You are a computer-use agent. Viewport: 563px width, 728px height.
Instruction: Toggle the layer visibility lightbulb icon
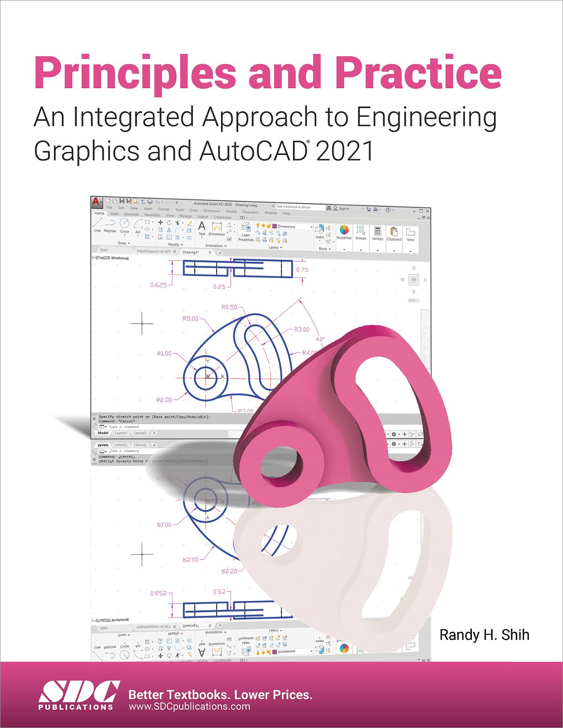[258, 225]
